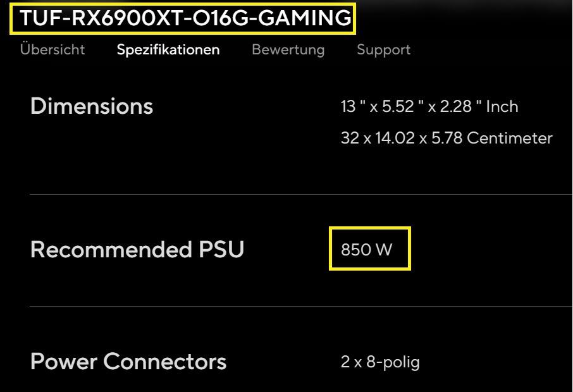The width and height of the screenshot is (573, 392).
Task: Click the 2 x 8-polig value
Action: click(x=379, y=362)
